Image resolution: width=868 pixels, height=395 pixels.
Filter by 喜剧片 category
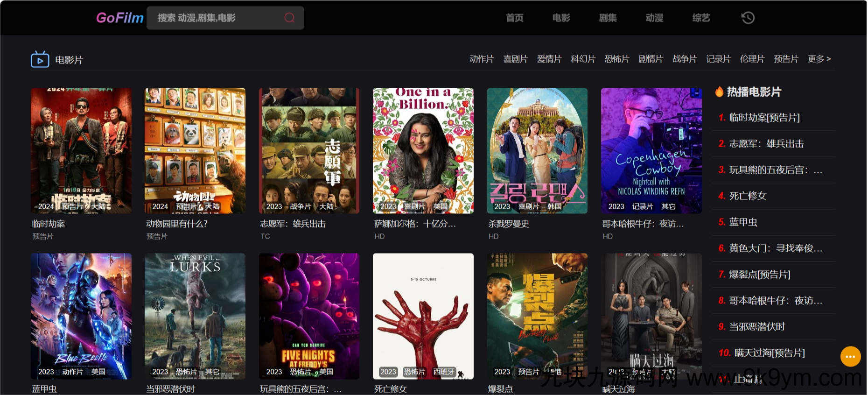pos(516,59)
